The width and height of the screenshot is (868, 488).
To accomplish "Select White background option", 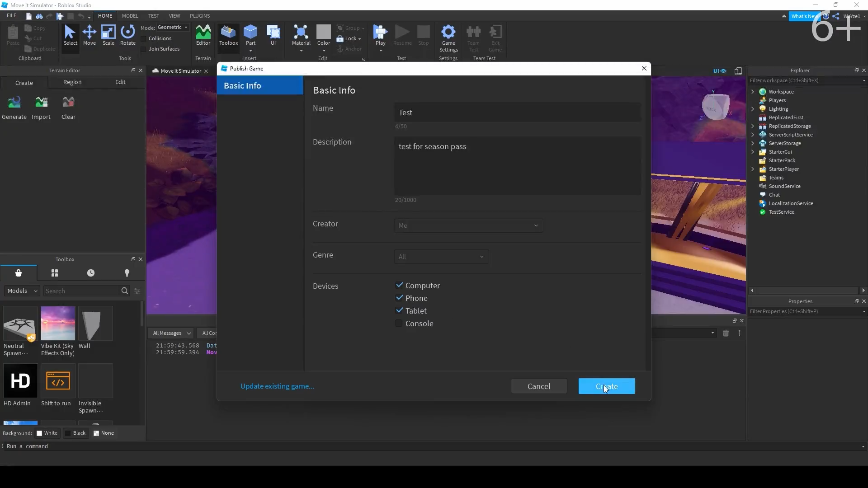I will pos(47,433).
